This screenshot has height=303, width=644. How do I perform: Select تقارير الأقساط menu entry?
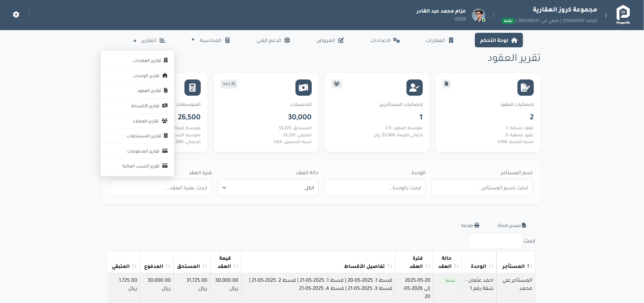coord(137,106)
